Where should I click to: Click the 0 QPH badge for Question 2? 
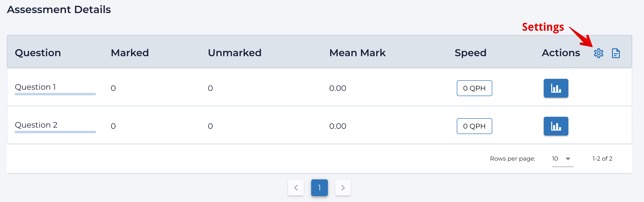click(x=474, y=126)
